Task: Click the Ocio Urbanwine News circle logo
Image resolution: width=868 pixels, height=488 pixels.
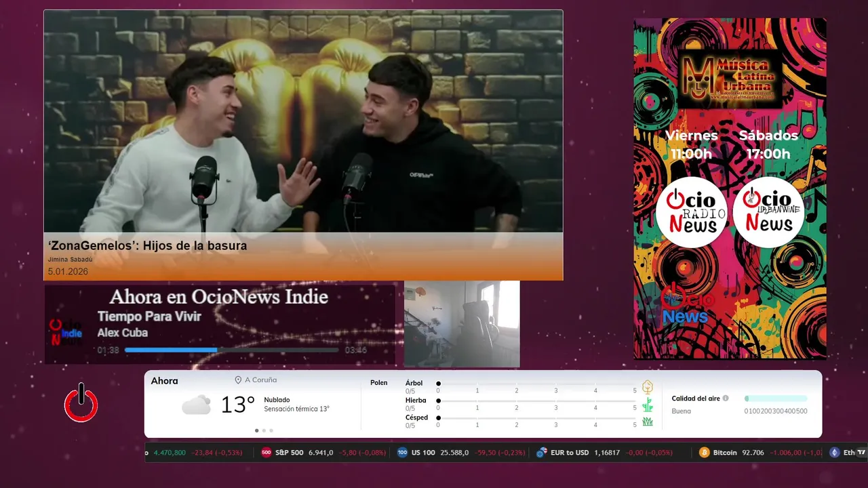Action: pyautogui.click(x=769, y=212)
